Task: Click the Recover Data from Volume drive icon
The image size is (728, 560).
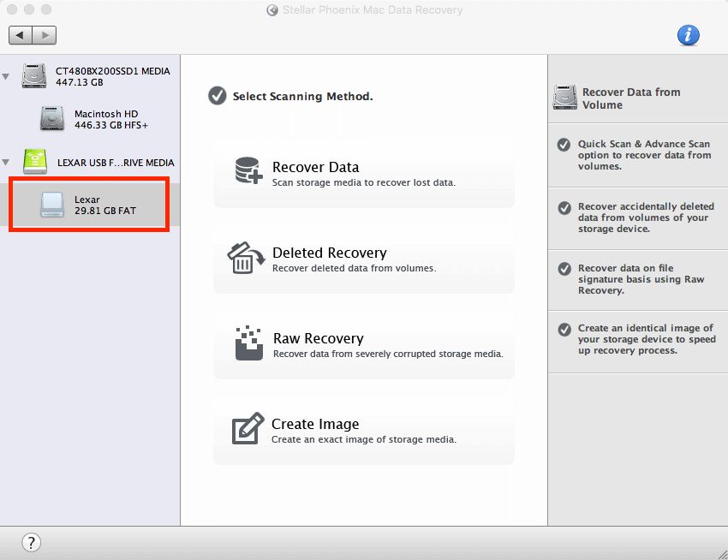Action: point(565,97)
